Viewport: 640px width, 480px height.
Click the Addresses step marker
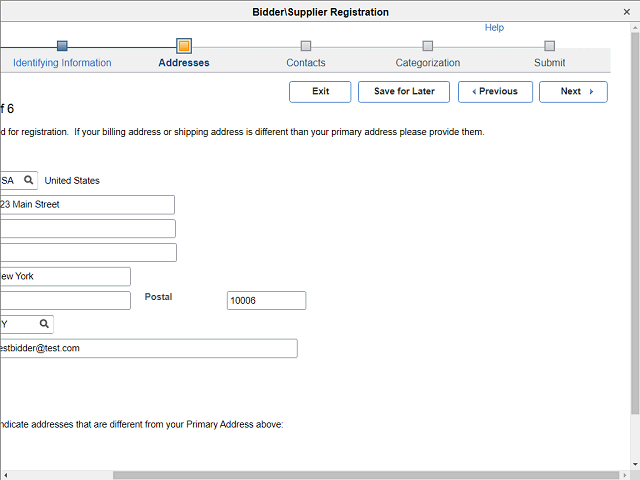click(x=184, y=46)
